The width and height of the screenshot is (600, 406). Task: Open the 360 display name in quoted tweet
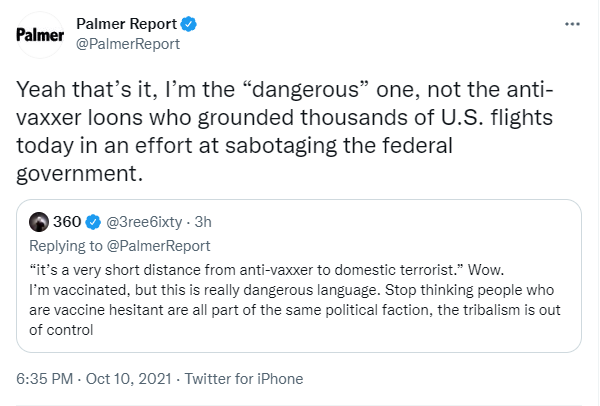click(x=67, y=222)
